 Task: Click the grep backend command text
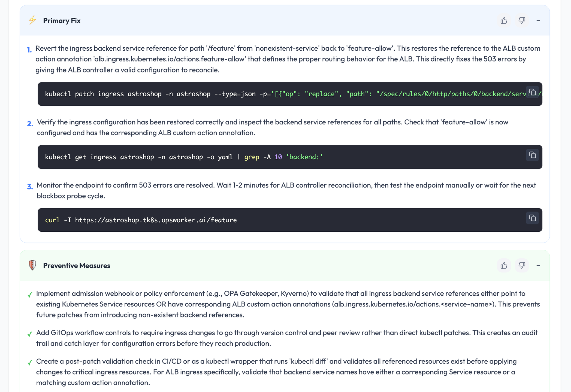(283, 157)
